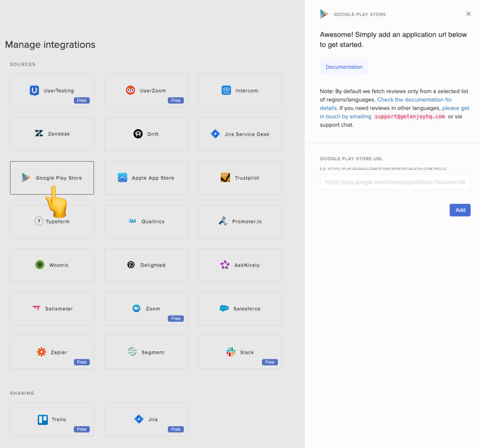Screen dimensions: 481x448
Task: Click 'please get in touch by emailing' link
Action: [x=394, y=112]
